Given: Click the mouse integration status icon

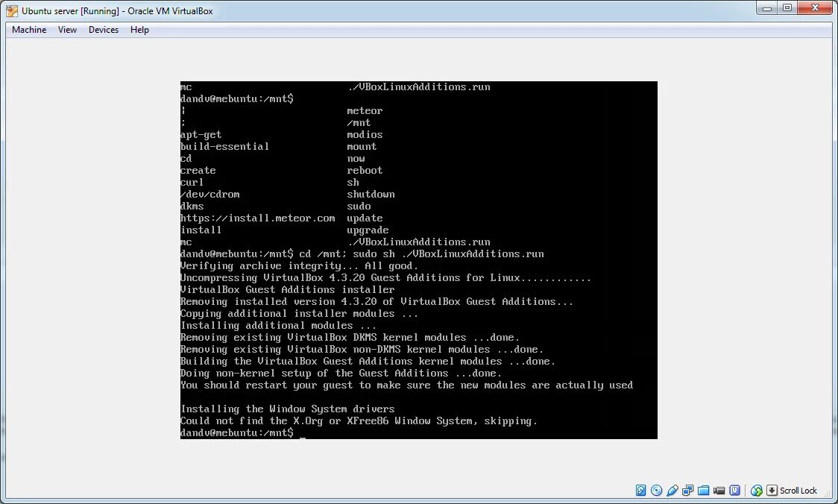Looking at the screenshot, I should tap(756, 490).
